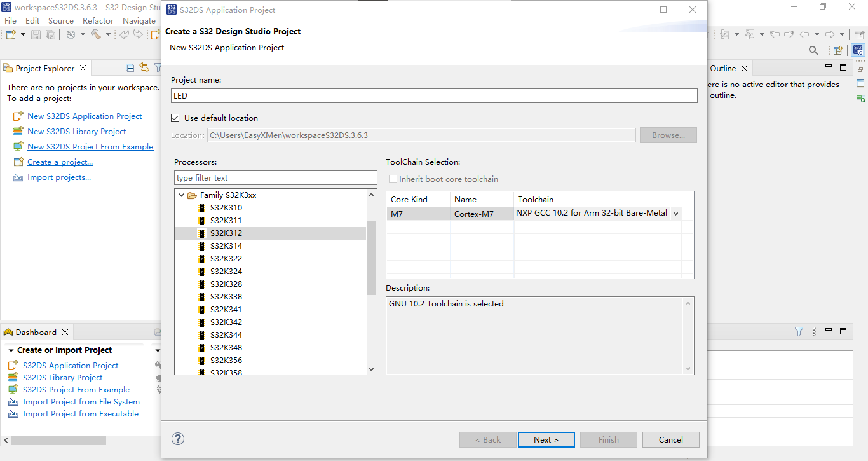Select S32K348 processor
Image resolution: width=868 pixels, height=461 pixels.
(x=226, y=348)
